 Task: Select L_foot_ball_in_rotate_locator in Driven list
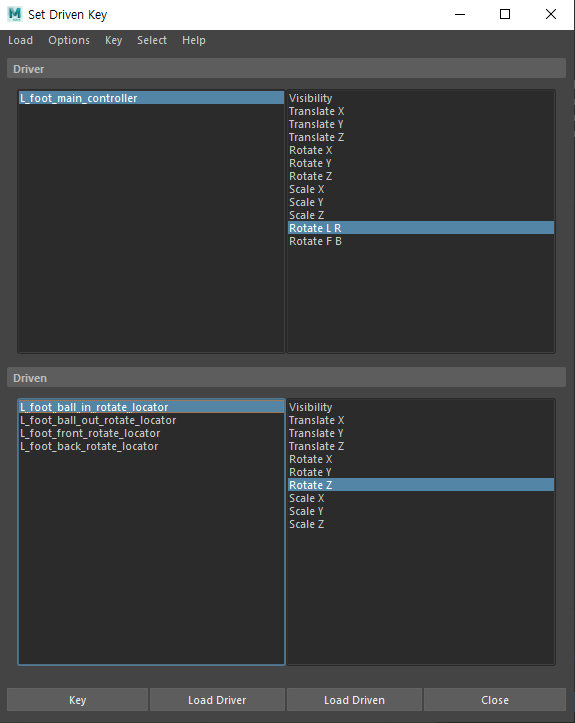151,407
